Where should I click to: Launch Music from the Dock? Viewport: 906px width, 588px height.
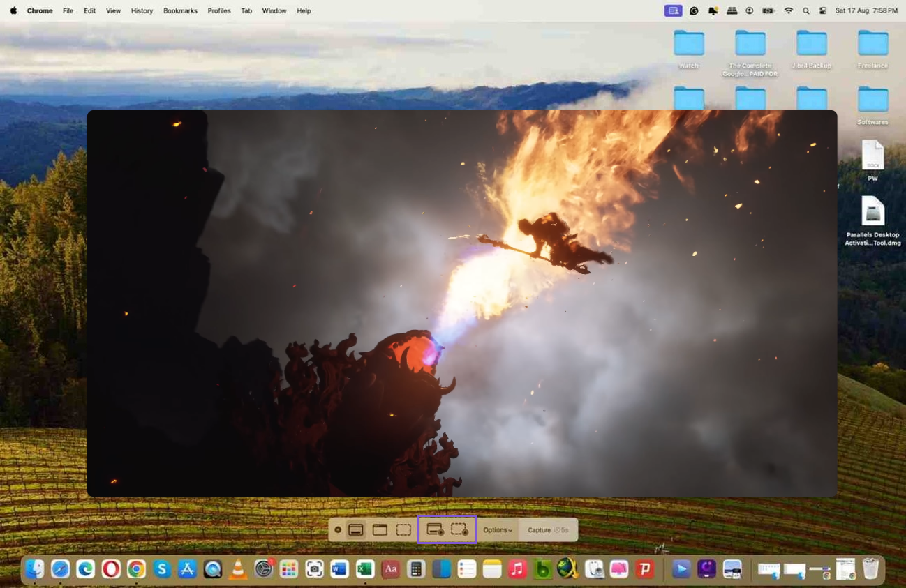[517, 570]
